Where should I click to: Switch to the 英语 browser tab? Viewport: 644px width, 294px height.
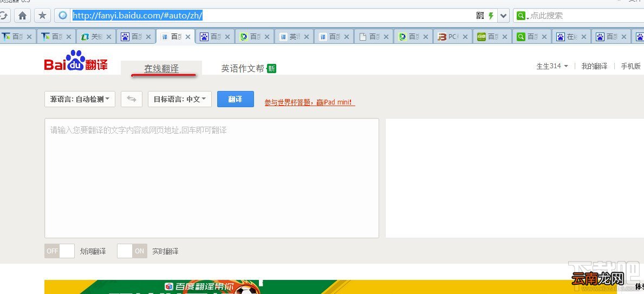[x=294, y=36]
